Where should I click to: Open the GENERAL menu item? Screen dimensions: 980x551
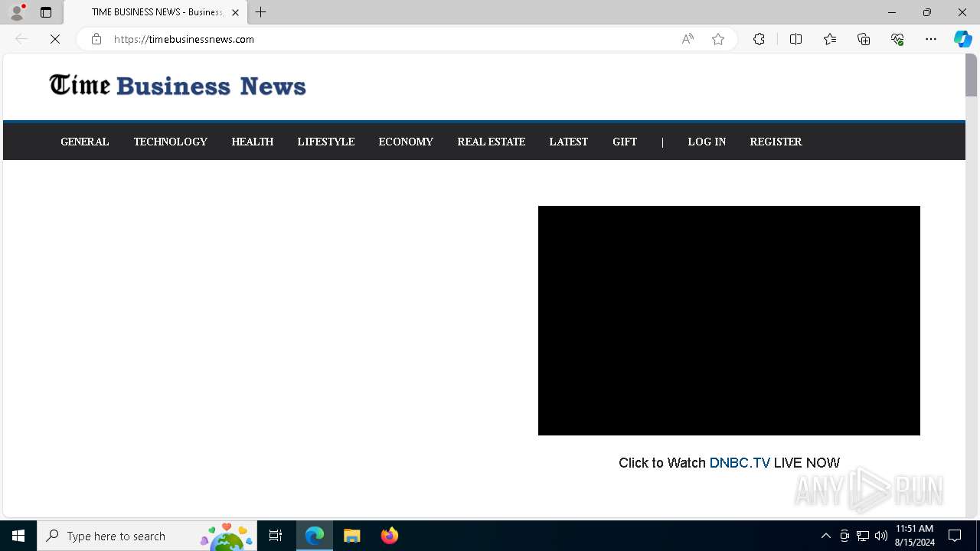coord(85,142)
